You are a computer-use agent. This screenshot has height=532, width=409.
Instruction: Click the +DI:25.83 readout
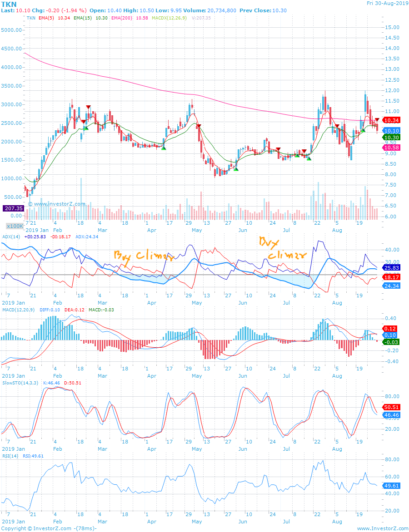coord(35,236)
